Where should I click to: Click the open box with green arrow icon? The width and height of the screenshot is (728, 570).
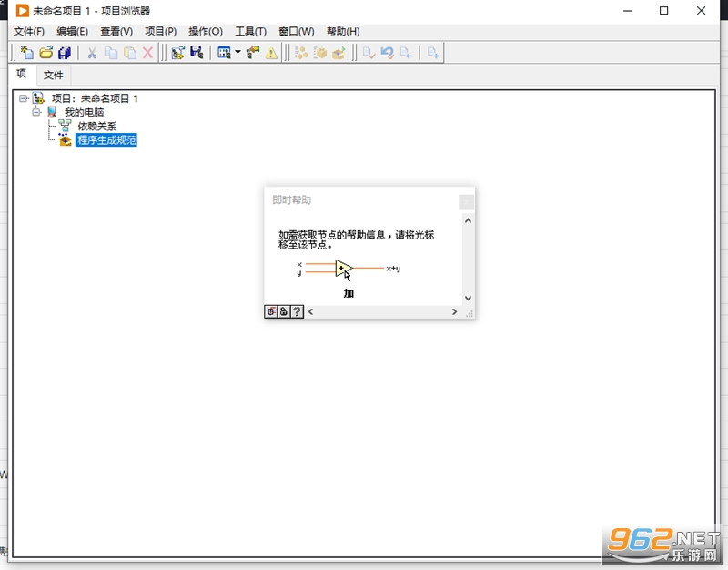coord(339,53)
